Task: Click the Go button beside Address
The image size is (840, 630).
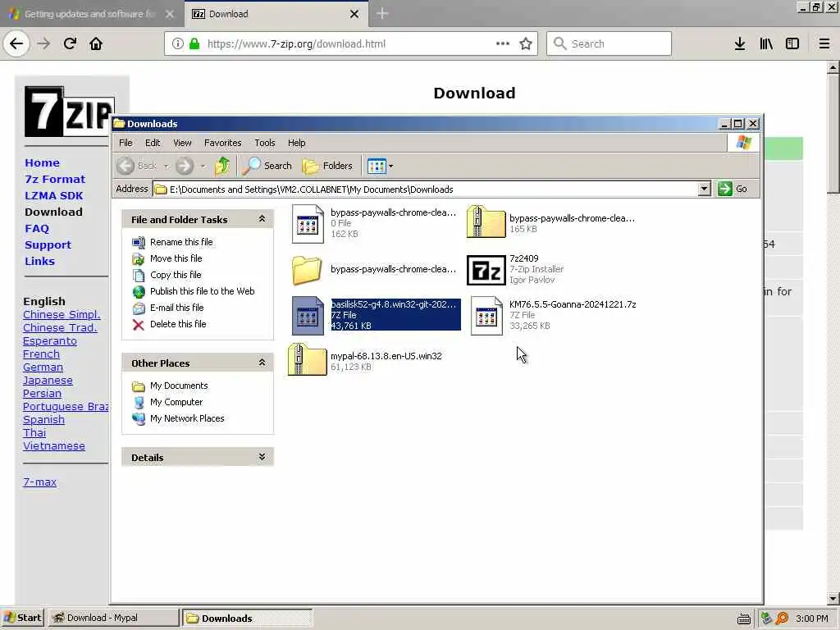Action: tap(733, 189)
